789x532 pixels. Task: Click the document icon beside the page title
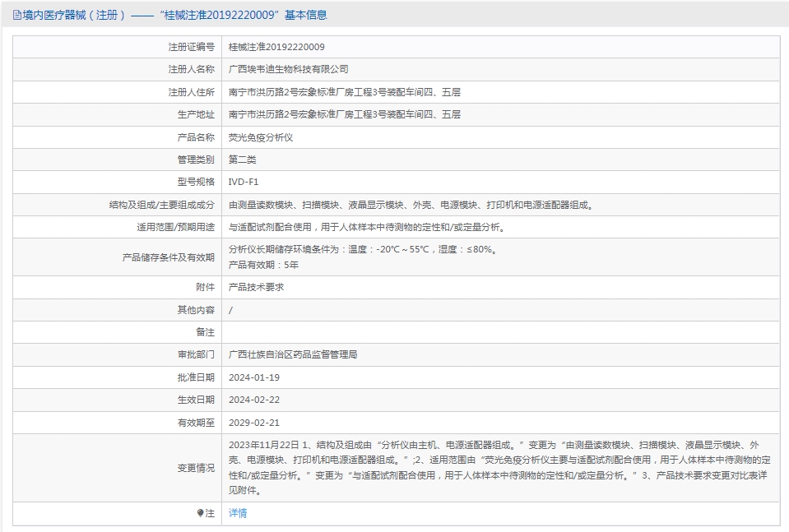coord(17,15)
